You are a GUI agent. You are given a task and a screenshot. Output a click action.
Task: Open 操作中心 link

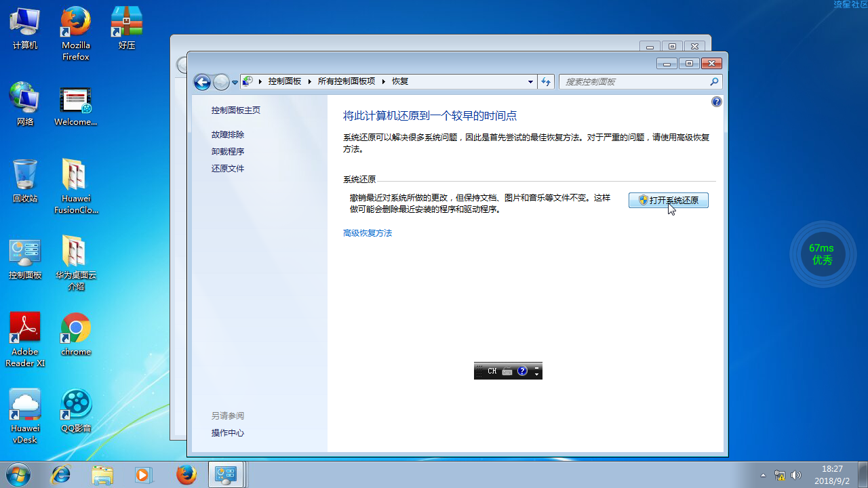point(227,433)
